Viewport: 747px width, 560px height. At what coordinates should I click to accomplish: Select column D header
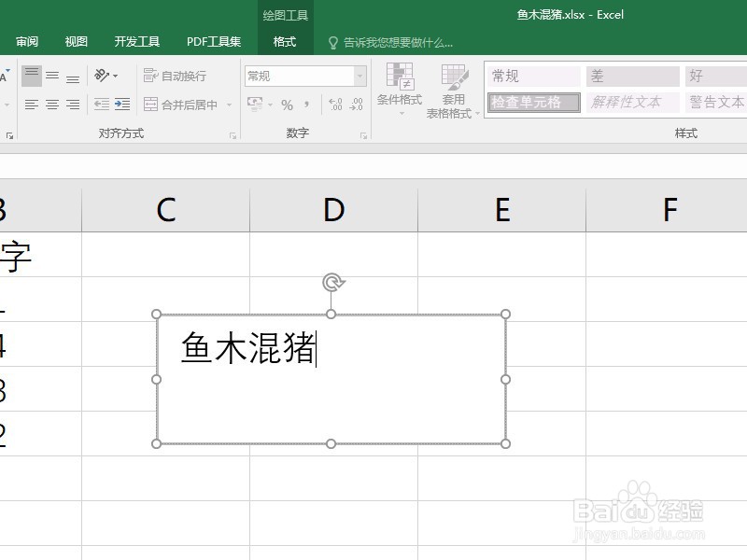tap(334, 210)
